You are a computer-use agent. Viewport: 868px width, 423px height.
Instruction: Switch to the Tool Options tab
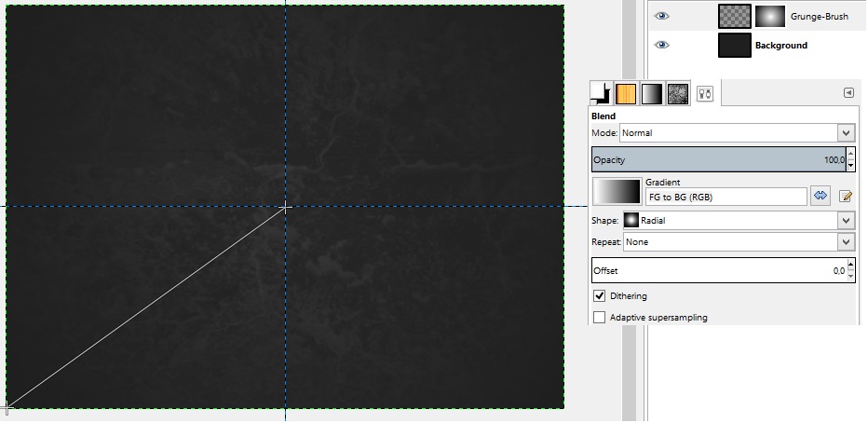pyautogui.click(x=704, y=93)
